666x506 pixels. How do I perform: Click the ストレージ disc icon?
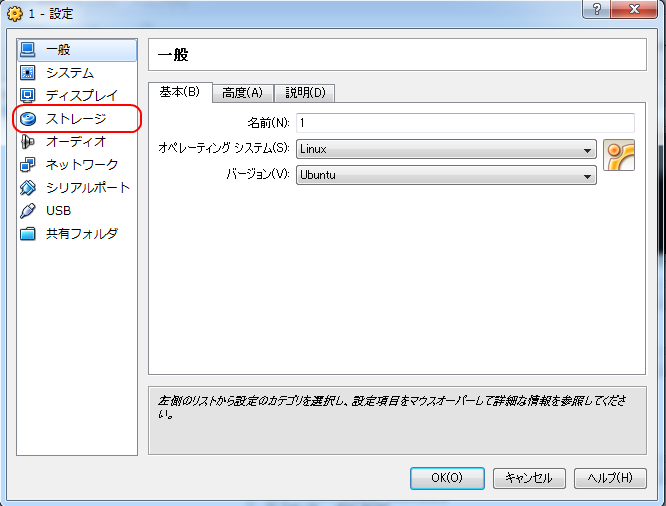(28, 119)
